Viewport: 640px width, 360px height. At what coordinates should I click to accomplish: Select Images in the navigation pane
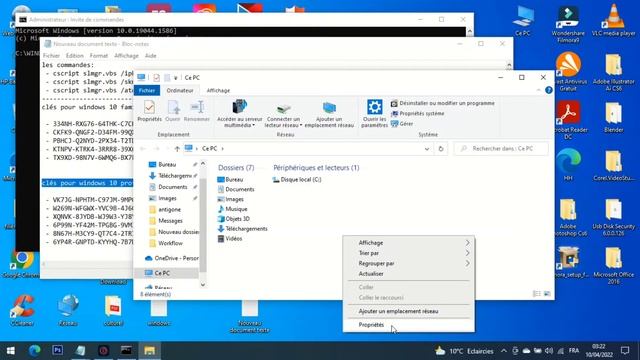point(167,198)
